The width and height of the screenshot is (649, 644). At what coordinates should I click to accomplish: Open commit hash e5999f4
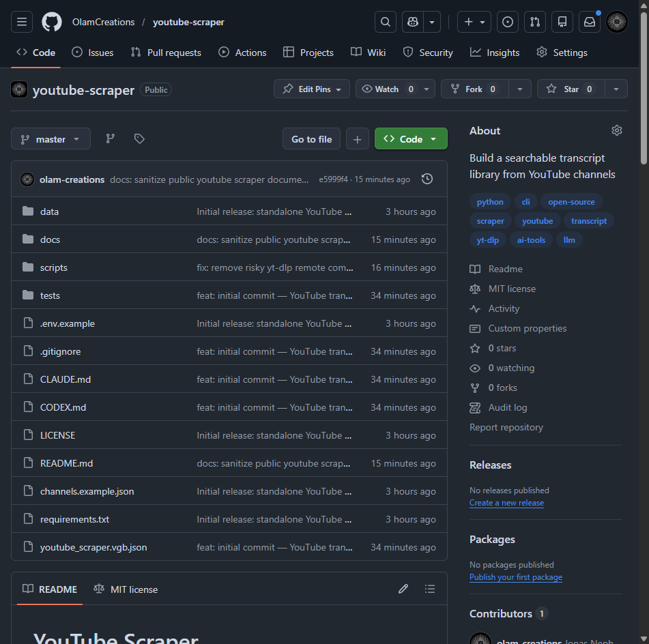point(333,179)
